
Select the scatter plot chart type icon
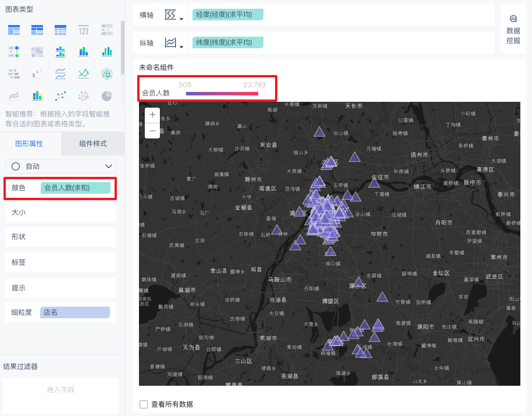pos(60,95)
